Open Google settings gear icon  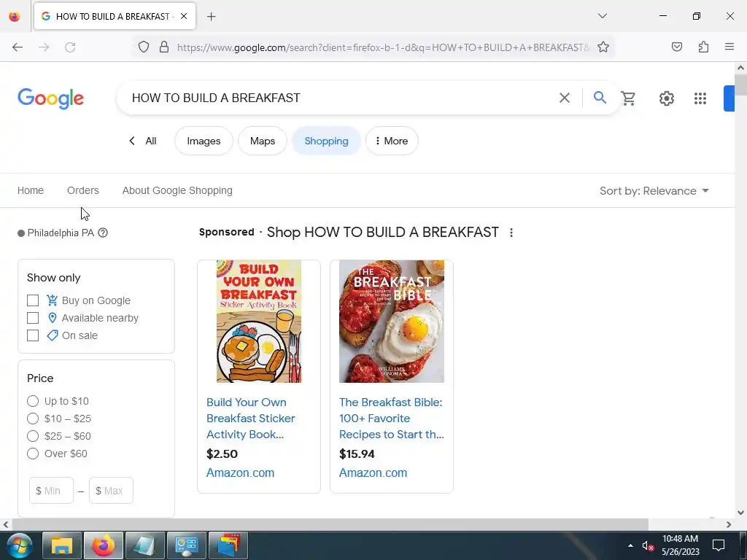click(667, 98)
